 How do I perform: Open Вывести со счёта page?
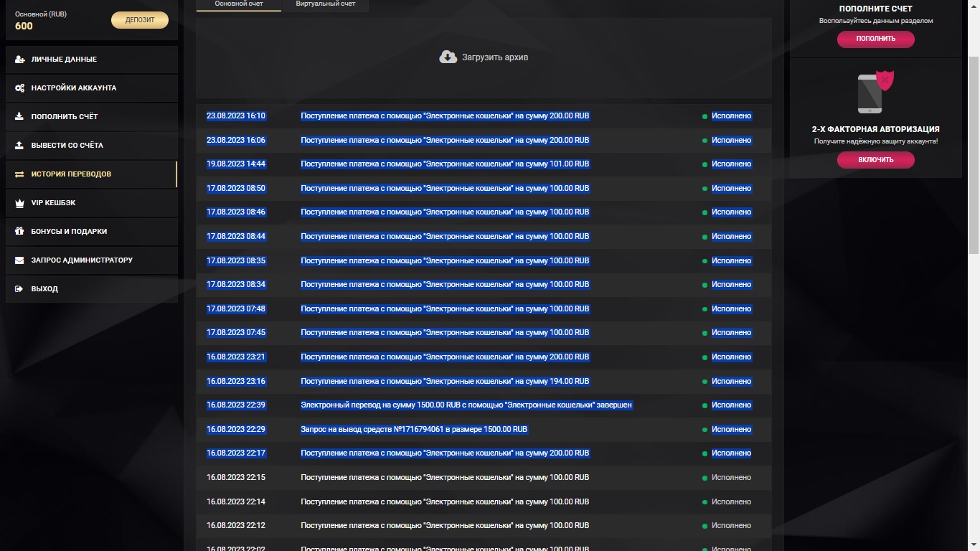pyautogui.click(x=92, y=146)
